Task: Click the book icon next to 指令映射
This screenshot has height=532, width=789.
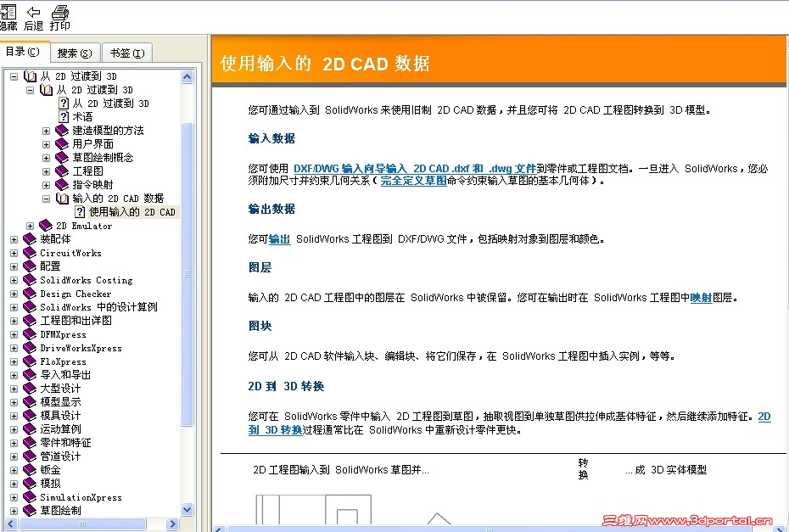Action: tap(62, 185)
